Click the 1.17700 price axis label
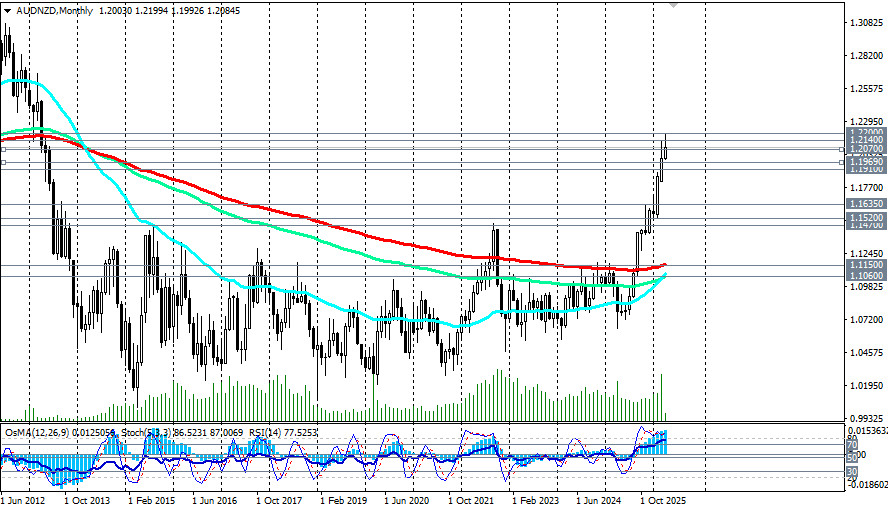Screen dimensions: 888x510 pyautogui.click(x=866, y=188)
